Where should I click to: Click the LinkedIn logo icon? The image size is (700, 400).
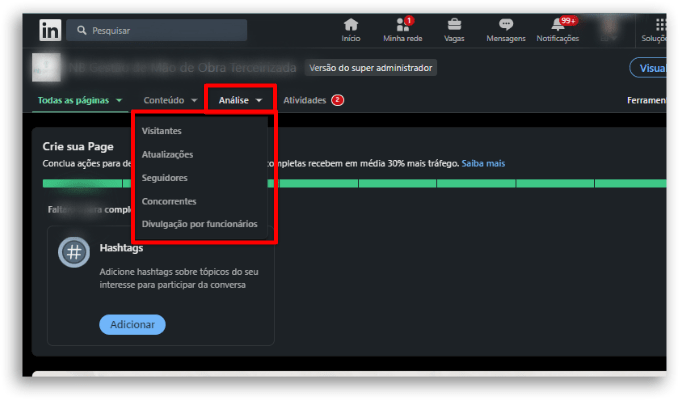tap(50, 30)
